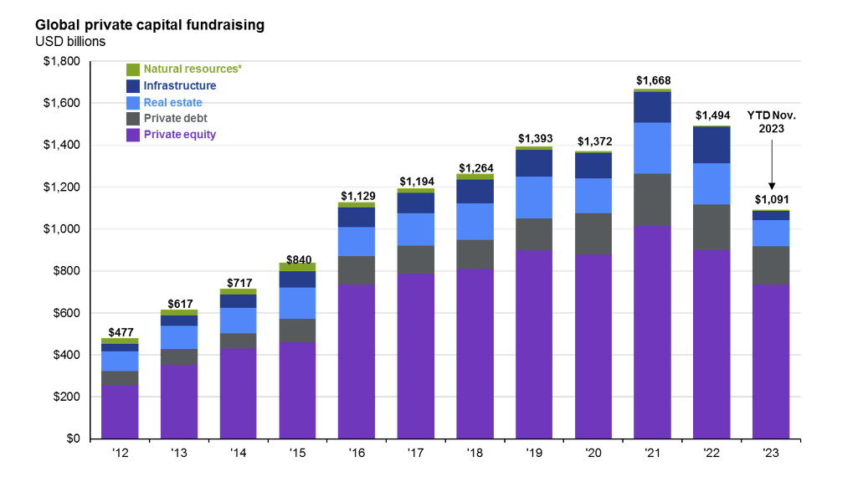This screenshot has height=487, width=868.
Task: Click the '16 x-axis year label
Action: [x=357, y=454]
